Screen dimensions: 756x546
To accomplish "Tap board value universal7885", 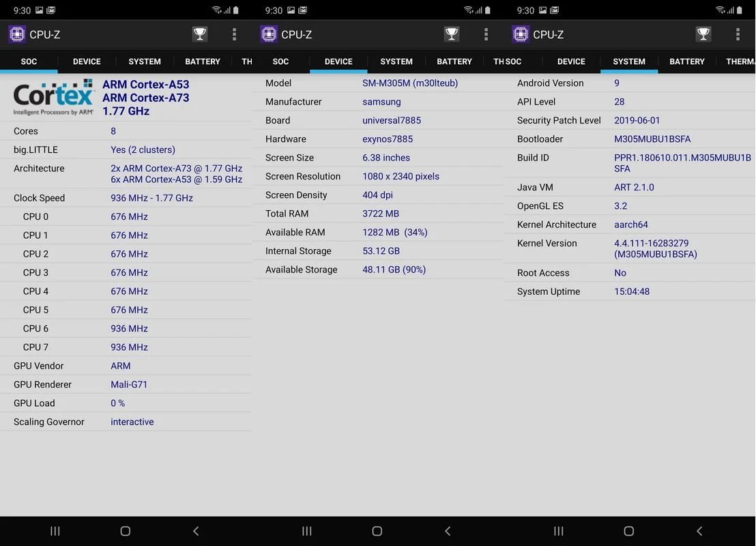I will coord(392,120).
